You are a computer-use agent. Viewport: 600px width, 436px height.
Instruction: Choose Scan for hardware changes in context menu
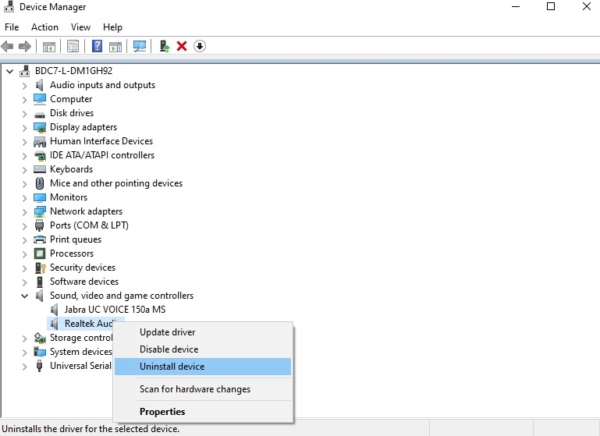point(203,389)
